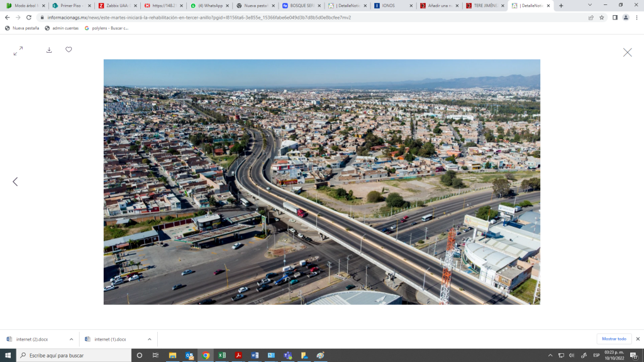This screenshot has width=644, height=362.
Task: Open the Excel icon in the taskbar
Action: click(222, 355)
